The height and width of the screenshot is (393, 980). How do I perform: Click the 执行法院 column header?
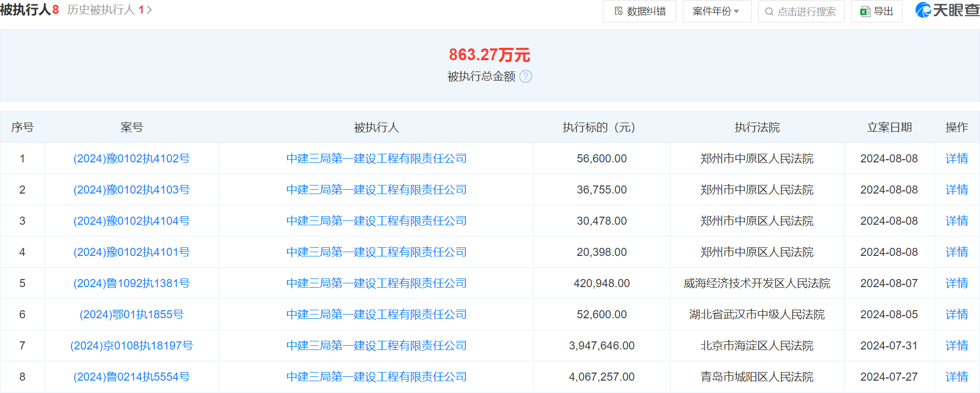click(757, 127)
